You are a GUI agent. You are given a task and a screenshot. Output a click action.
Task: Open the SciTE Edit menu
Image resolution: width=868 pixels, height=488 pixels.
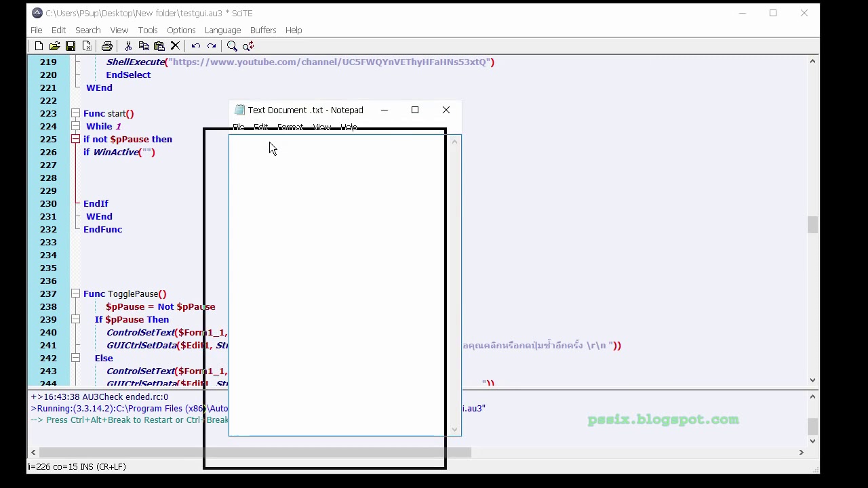click(x=58, y=30)
